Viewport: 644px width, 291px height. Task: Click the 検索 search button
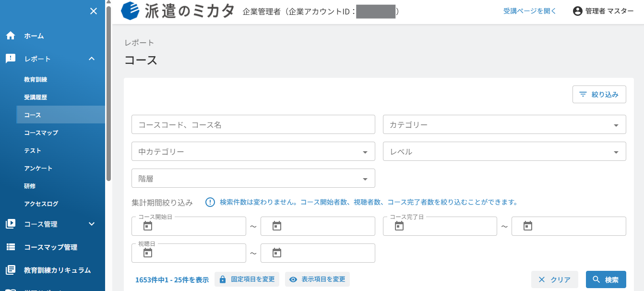[x=606, y=279]
